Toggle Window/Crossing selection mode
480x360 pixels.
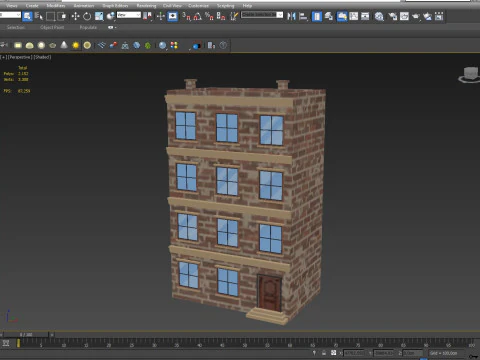(x=62, y=16)
